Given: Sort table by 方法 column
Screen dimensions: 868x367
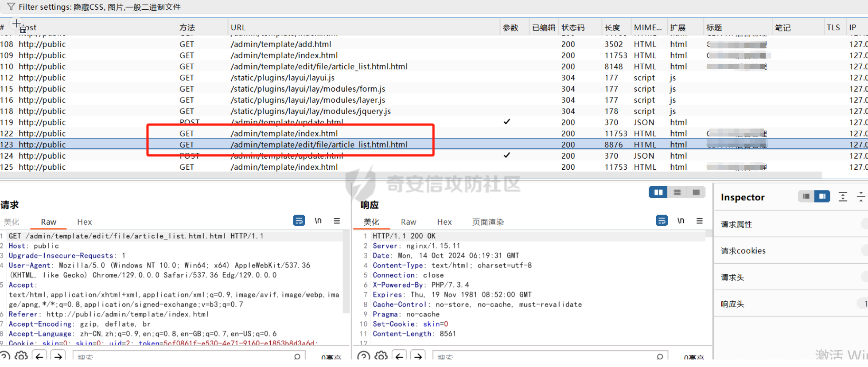Looking at the screenshot, I should [x=202, y=27].
